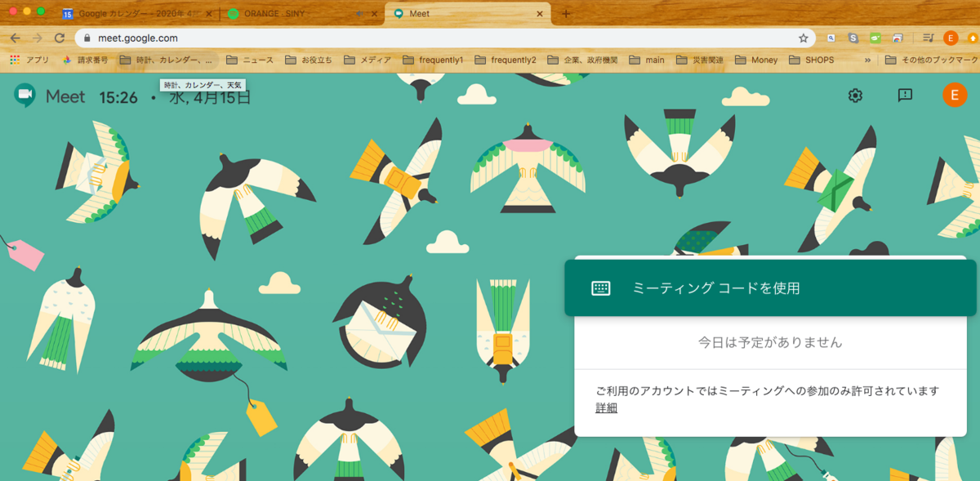Open ニュース bookmark folder
Screen dimensions: 980x481
250,60
